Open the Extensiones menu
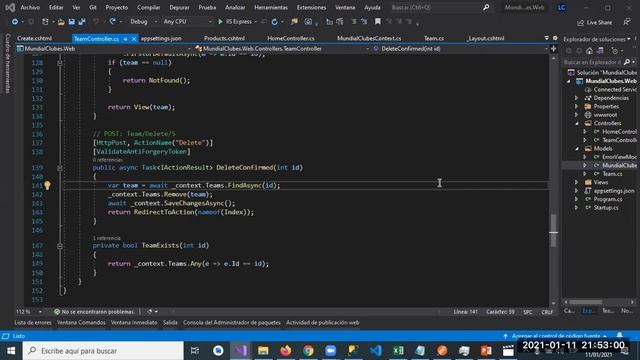The height and width of the screenshot is (360, 640). click(311, 7)
